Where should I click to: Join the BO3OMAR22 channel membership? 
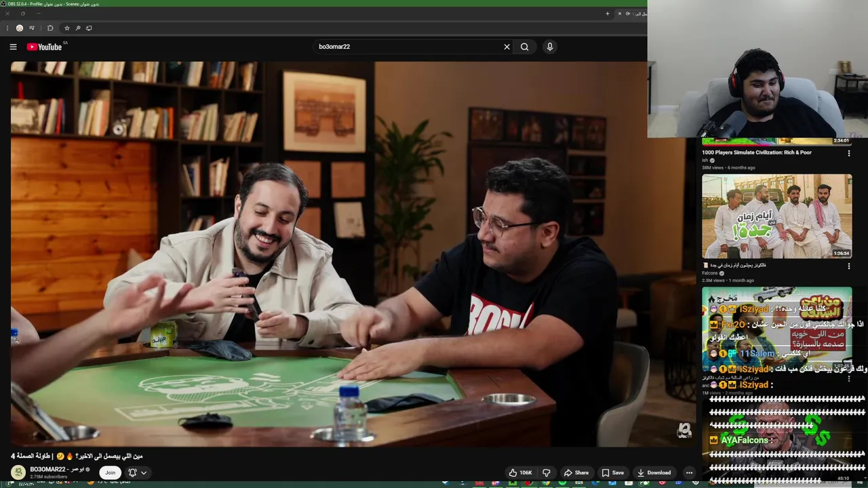[110, 472]
